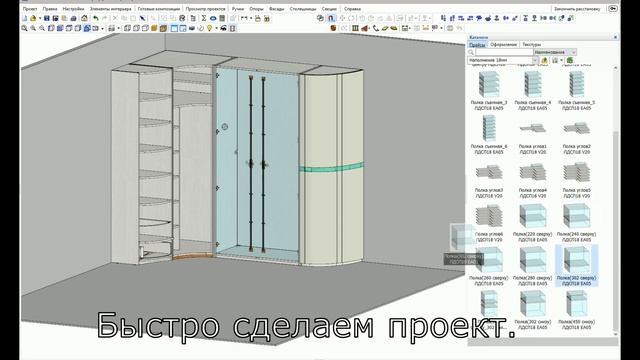Select Полка углов2 catalog thumbnail
The image size is (640, 360).
[576, 129]
